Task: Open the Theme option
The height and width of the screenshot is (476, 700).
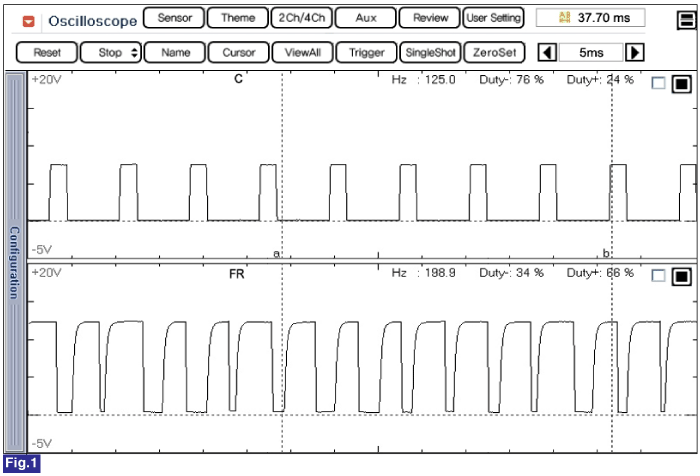Action: click(x=238, y=18)
